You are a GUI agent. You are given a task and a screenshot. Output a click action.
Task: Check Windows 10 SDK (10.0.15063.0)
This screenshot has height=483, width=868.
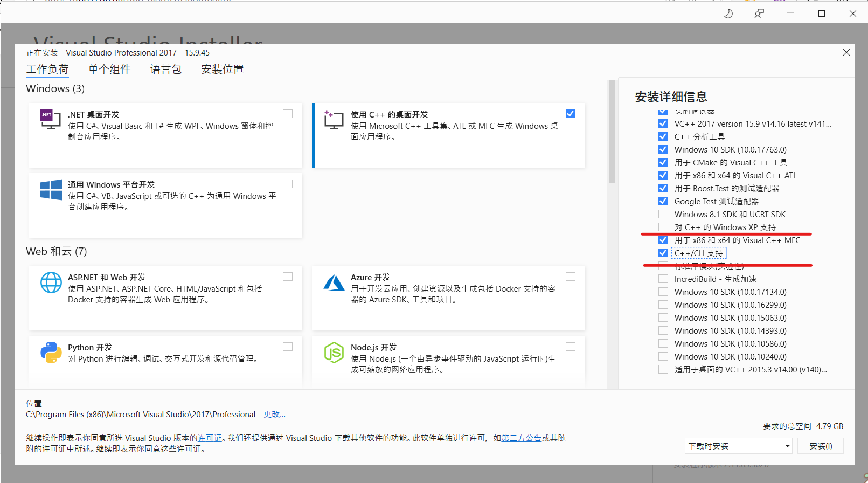pos(663,318)
